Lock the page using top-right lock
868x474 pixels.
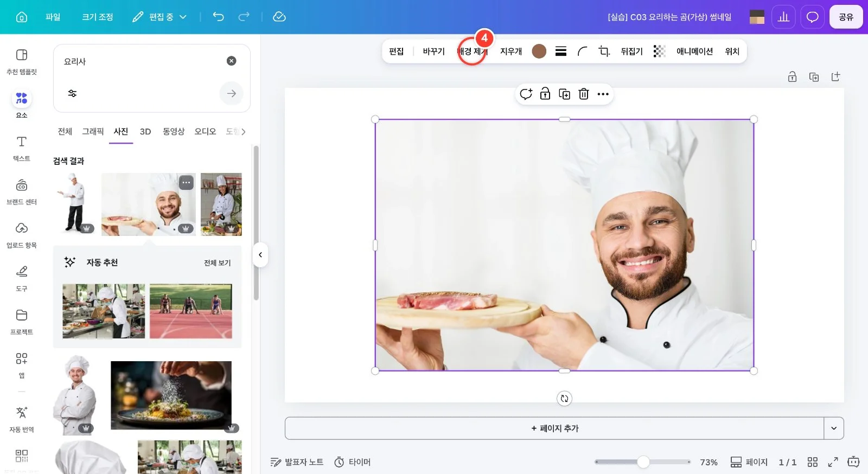click(x=792, y=76)
